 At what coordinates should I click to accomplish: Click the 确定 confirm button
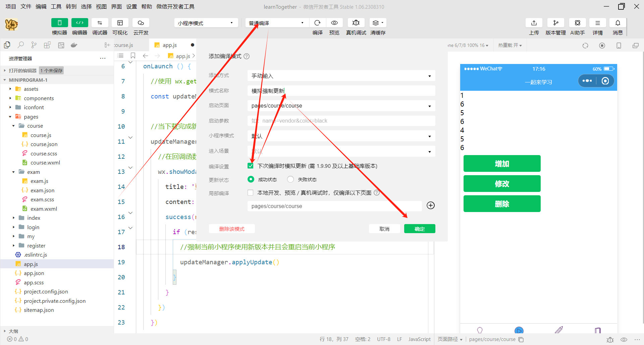[x=420, y=229]
